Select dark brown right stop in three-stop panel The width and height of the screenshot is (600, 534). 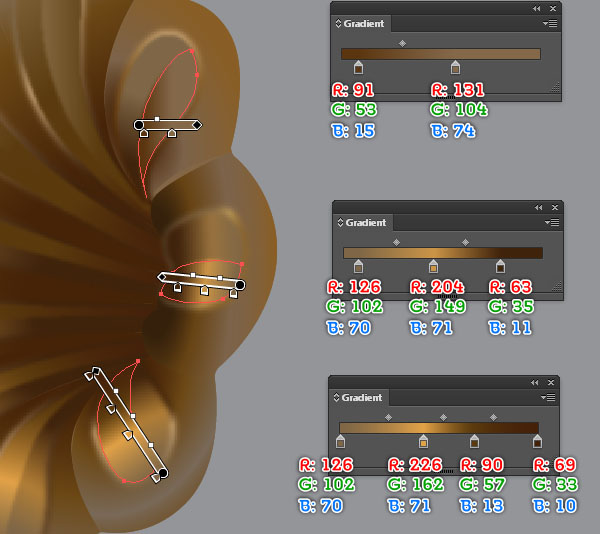pyautogui.click(x=500, y=266)
